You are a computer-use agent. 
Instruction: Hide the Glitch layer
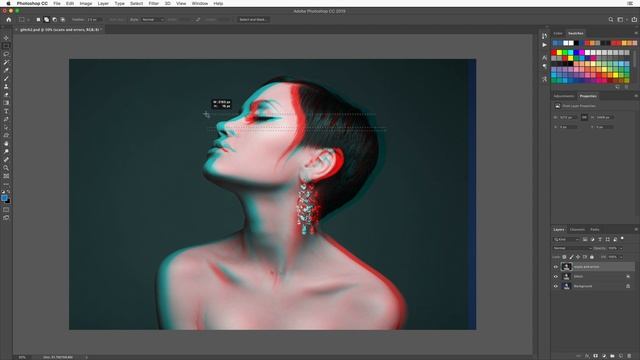tap(556, 277)
